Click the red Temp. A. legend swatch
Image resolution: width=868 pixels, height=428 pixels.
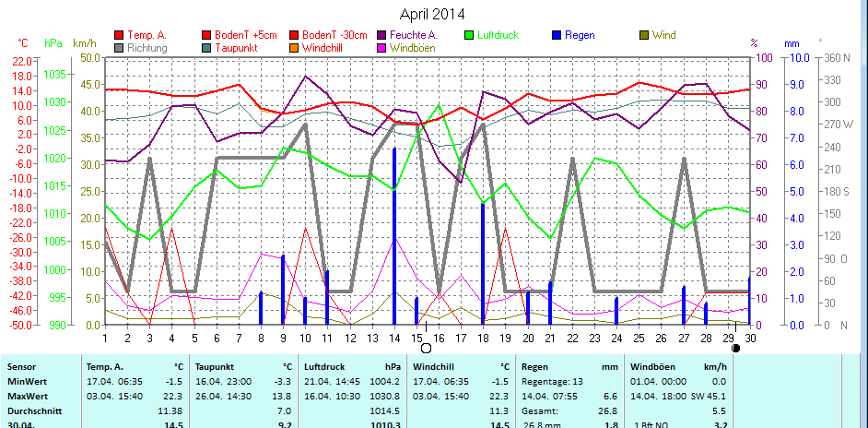pyautogui.click(x=119, y=35)
